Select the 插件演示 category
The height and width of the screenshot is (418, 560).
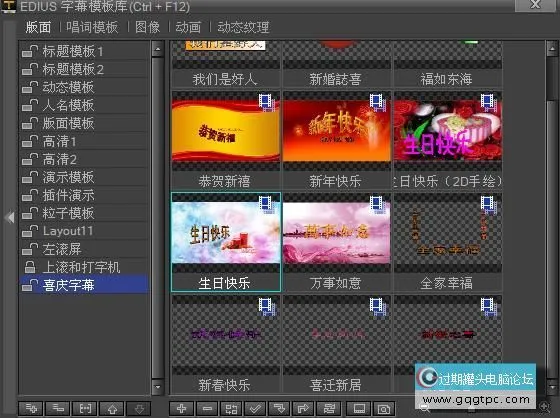click(84, 195)
